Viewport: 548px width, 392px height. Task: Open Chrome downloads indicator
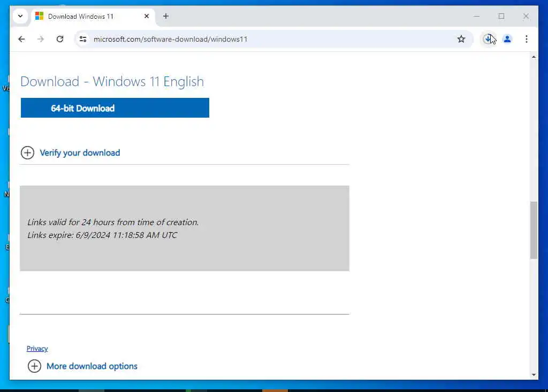(x=488, y=39)
